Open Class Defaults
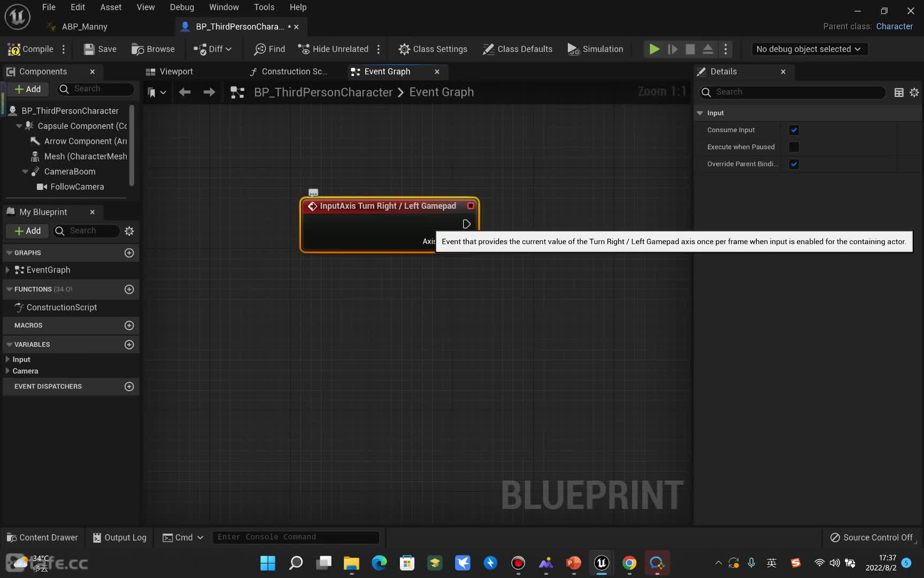The width and height of the screenshot is (924, 578). pyautogui.click(x=517, y=49)
